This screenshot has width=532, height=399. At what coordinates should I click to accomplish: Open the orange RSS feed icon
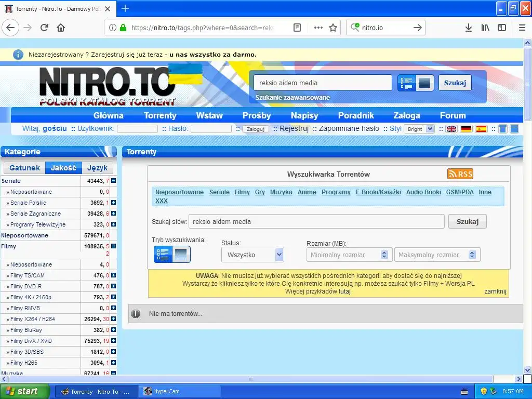coord(460,174)
